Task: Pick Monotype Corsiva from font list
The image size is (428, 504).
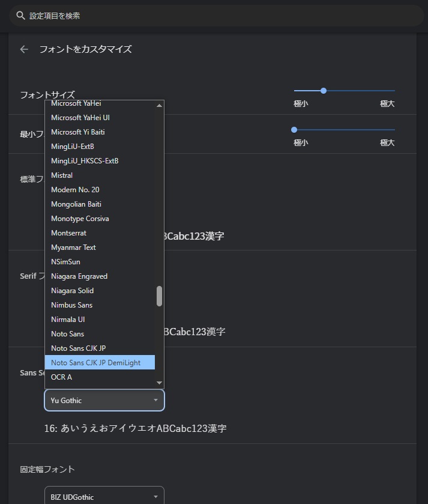Action: pos(100,219)
